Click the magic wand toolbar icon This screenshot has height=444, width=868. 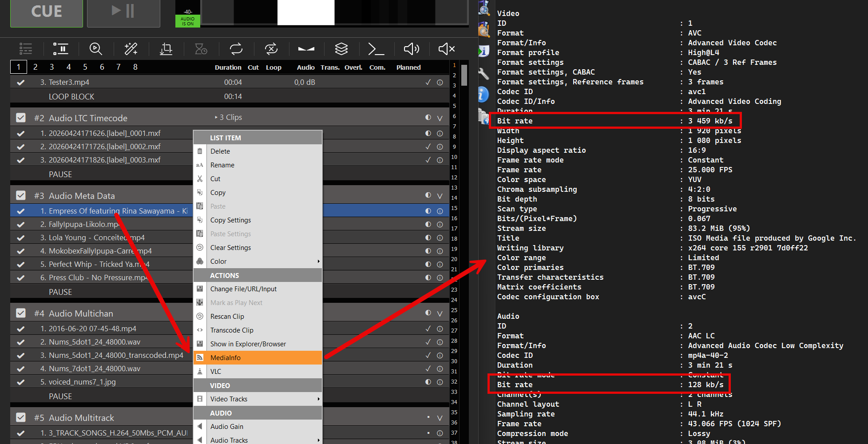point(131,49)
